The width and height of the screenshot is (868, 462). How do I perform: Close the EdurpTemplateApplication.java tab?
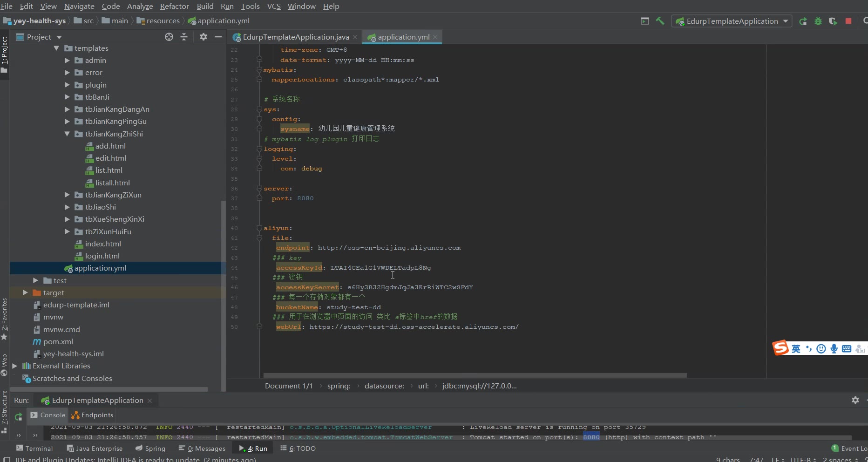pyautogui.click(x=355, y=37)
